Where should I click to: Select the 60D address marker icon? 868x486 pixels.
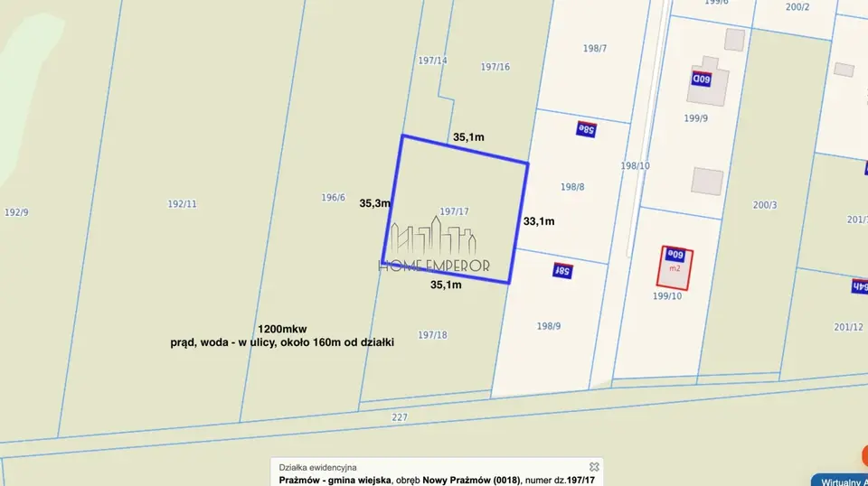(x=702, y=79)
